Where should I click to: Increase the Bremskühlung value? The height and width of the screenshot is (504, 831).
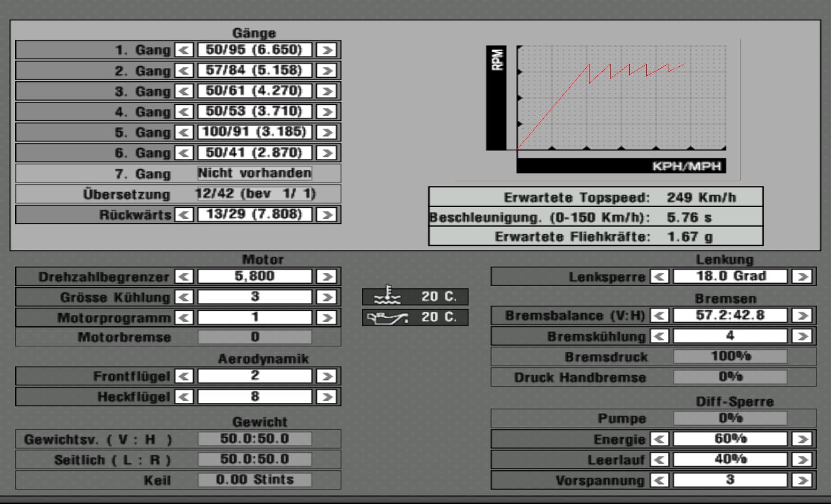point(801,336)
